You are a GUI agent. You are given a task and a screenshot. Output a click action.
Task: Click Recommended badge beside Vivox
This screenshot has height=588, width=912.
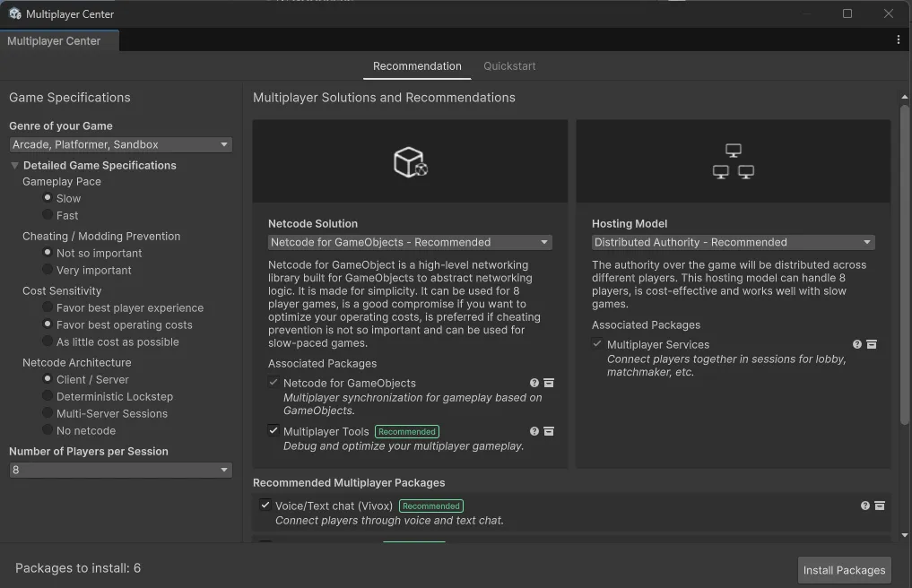pos(431,506)
